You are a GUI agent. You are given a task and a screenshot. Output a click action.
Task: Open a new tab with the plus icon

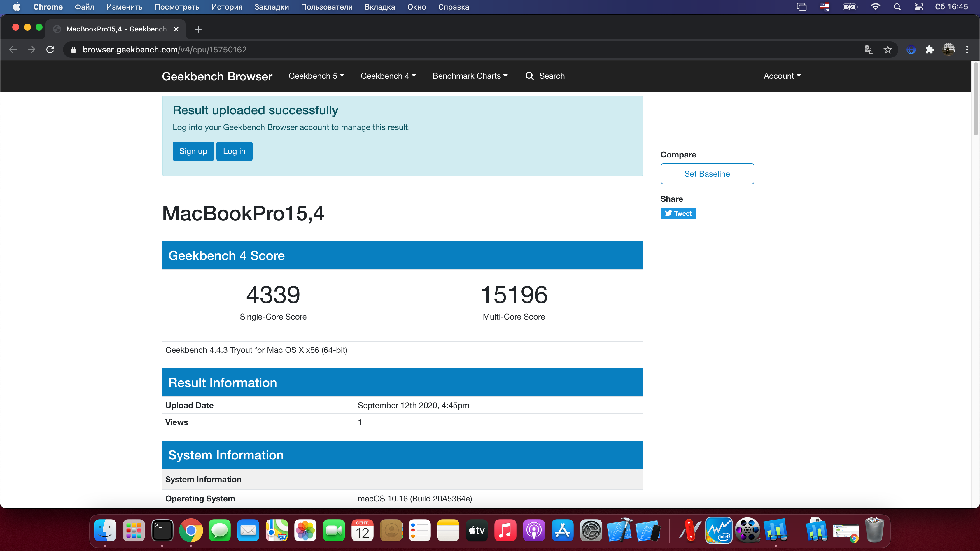click(198, 29)
